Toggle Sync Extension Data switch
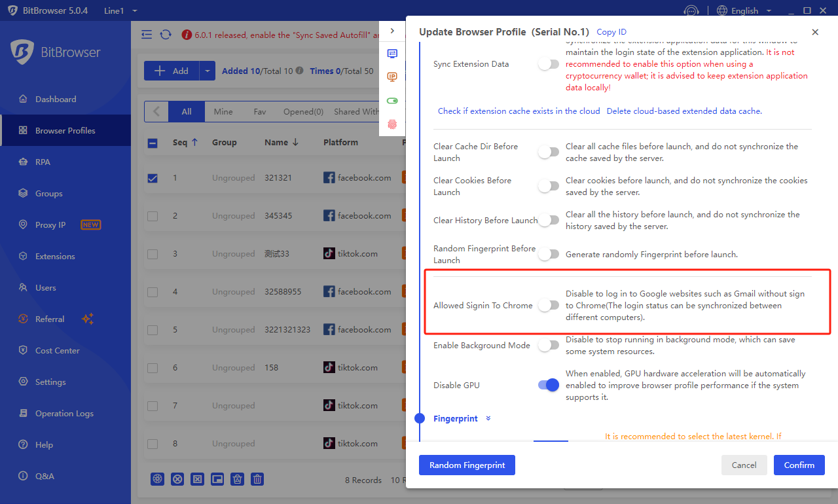 click(x=549, y=64)
